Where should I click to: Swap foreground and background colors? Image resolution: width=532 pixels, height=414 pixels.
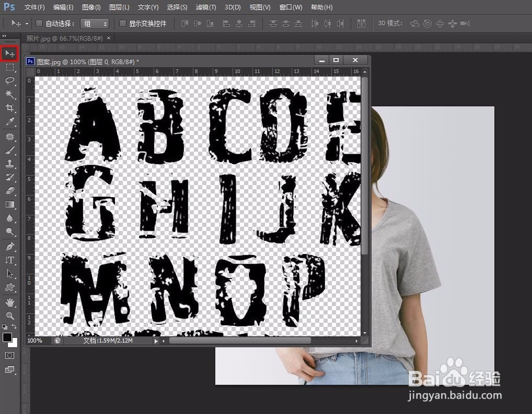[14, 326]
